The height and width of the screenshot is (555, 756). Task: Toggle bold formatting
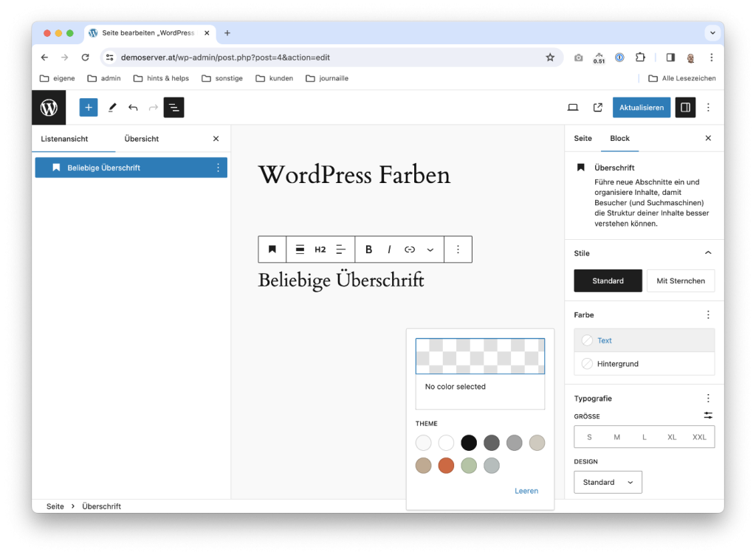pos(369,249)
